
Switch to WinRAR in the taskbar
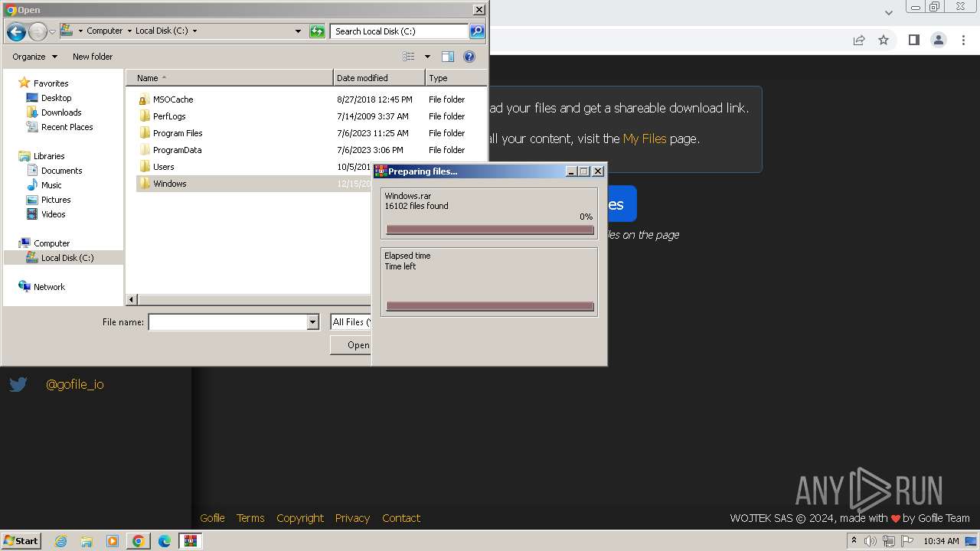coord(191,541)
